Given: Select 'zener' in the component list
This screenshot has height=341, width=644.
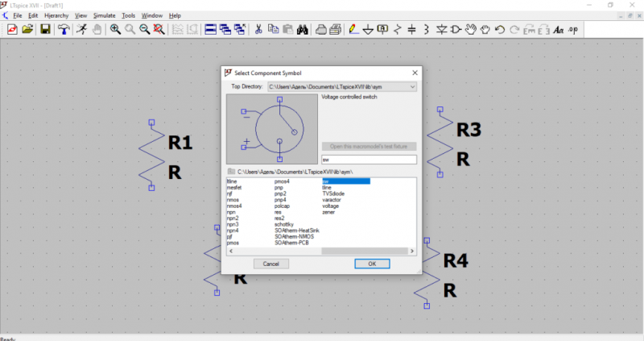Looking at the screenshot, I should point(328,212).
